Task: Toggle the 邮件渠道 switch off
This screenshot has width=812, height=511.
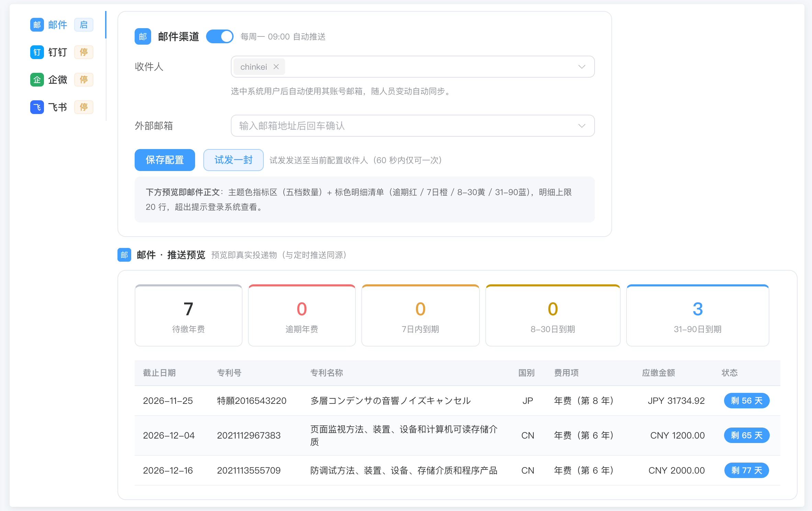Action: (x=220, y=36)
